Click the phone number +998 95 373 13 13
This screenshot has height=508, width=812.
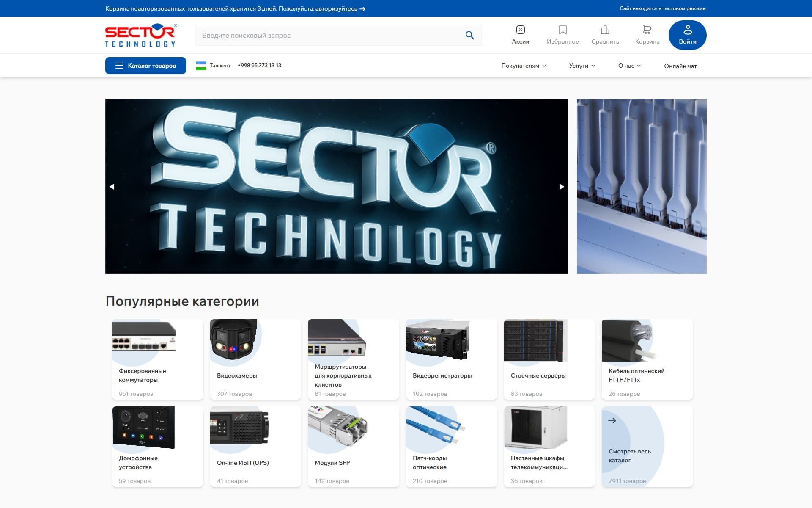[259, 66]
